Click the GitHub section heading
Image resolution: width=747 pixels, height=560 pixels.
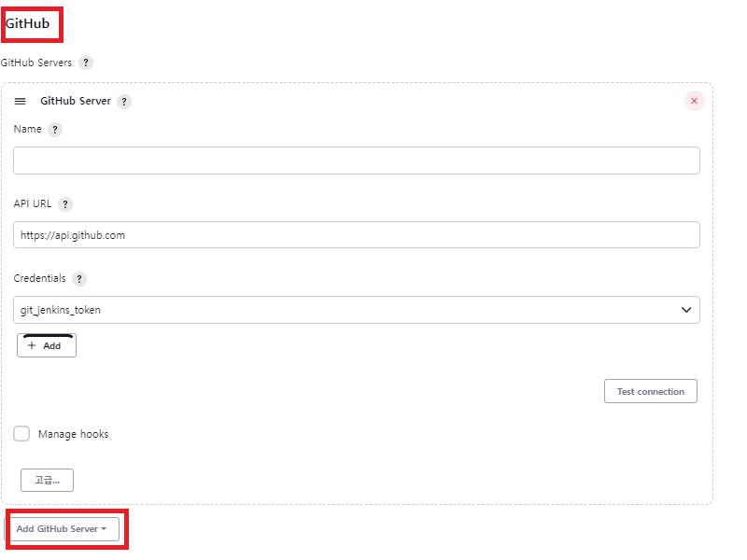click(x=27, y=23)
